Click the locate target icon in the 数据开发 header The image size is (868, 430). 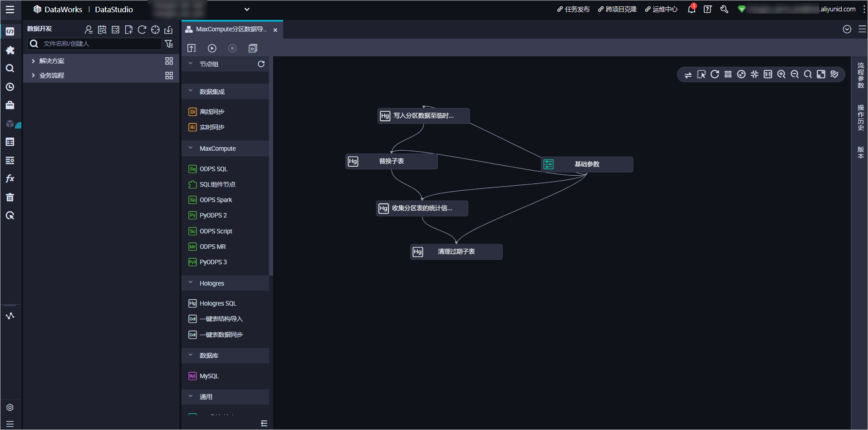[x=155, y=30]
